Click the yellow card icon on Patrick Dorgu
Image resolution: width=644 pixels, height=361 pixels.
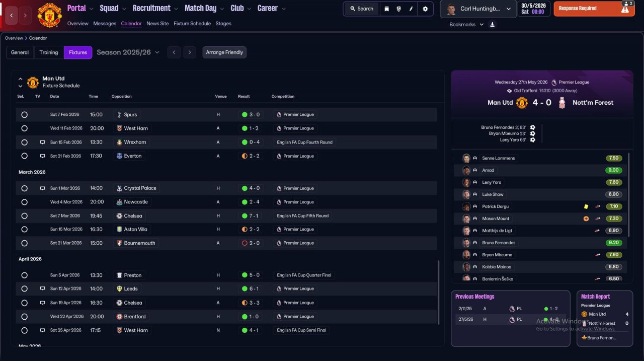tap(586, 206)
